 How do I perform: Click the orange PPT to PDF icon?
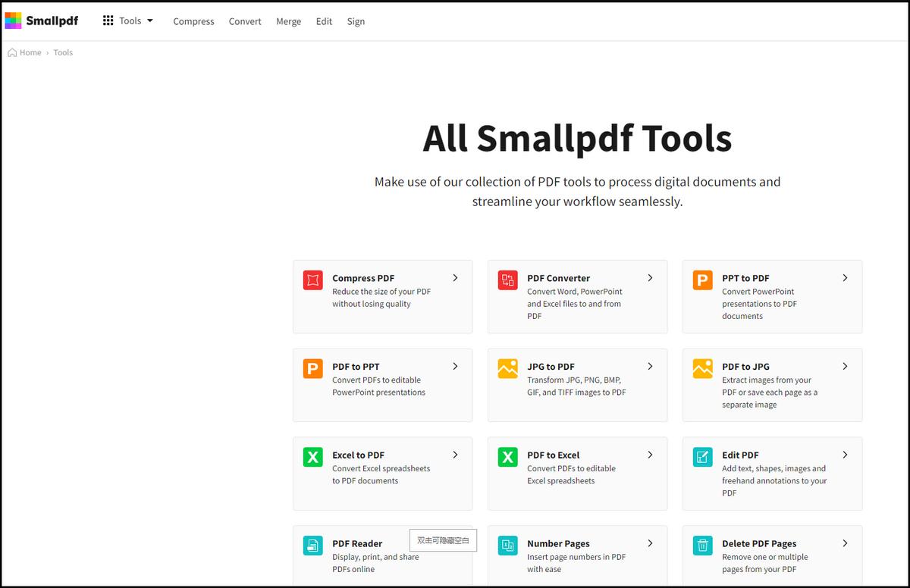(702, 280)
